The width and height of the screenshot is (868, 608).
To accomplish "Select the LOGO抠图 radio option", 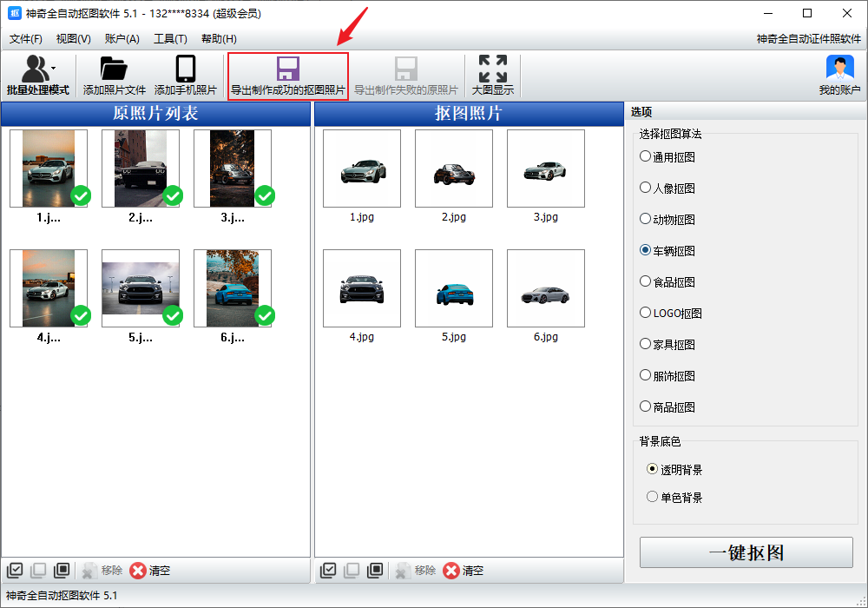I will pos(645,314).
